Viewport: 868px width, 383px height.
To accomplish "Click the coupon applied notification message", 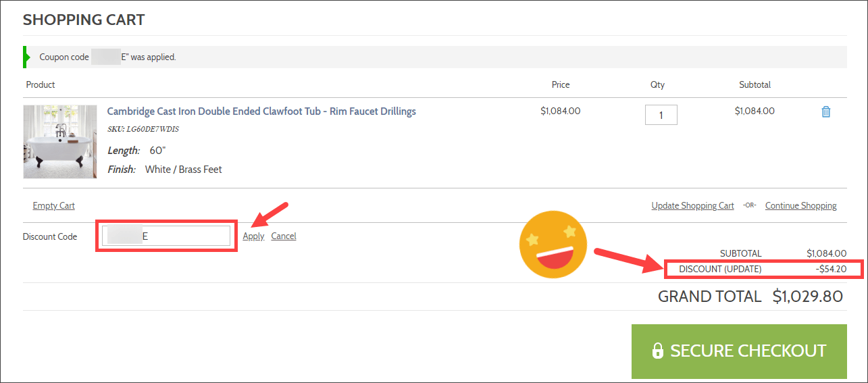I will click(108, 57).
